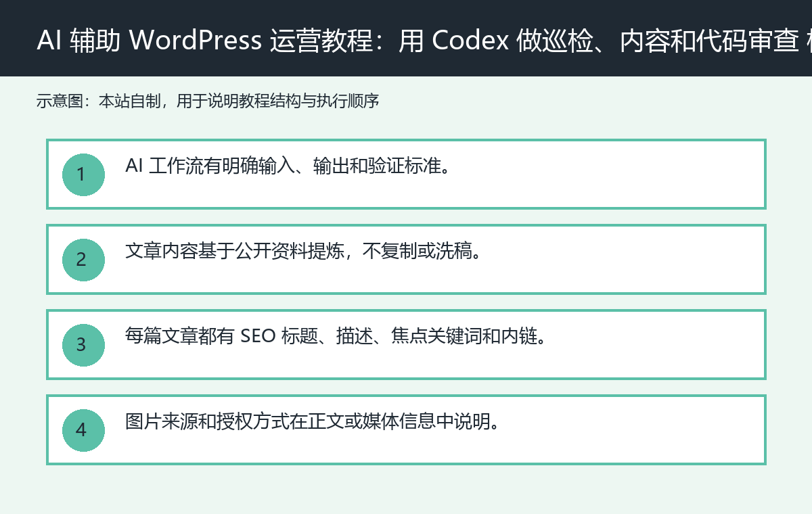Click the numbered circle 3
Image resolution: width=812 pixels, height=514 pixels.
click(x=83, y=345)
